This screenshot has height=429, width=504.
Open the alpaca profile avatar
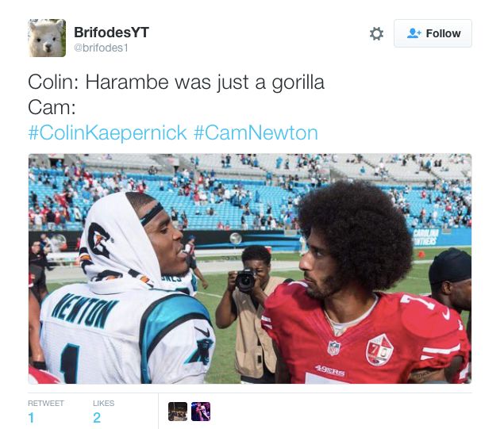click(47, 38)
